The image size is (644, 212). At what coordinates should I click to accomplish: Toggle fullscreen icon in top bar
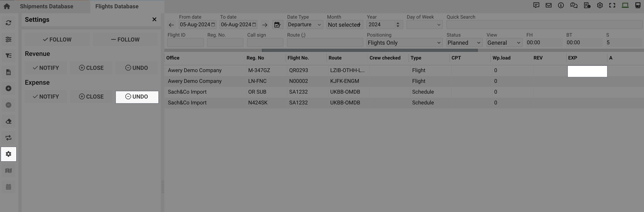tap(612, 5)
